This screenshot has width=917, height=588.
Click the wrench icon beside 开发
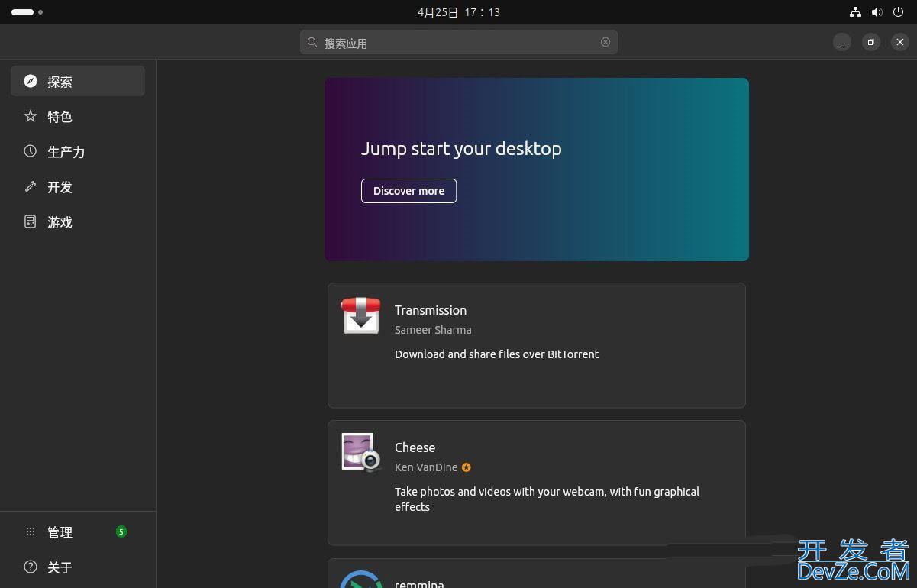pyautogui.click(x=31, y=186)
